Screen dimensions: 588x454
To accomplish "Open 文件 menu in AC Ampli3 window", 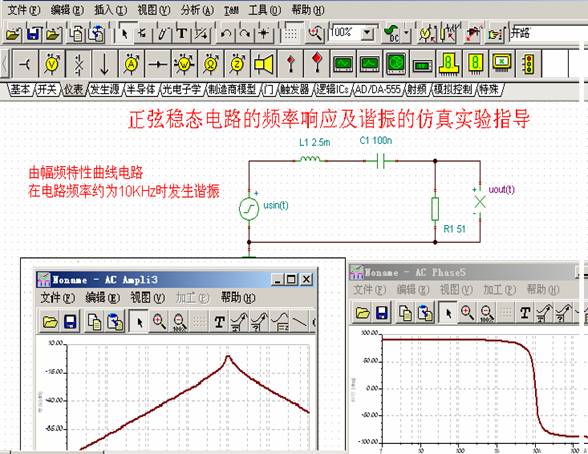I will (x=57, y=298).
